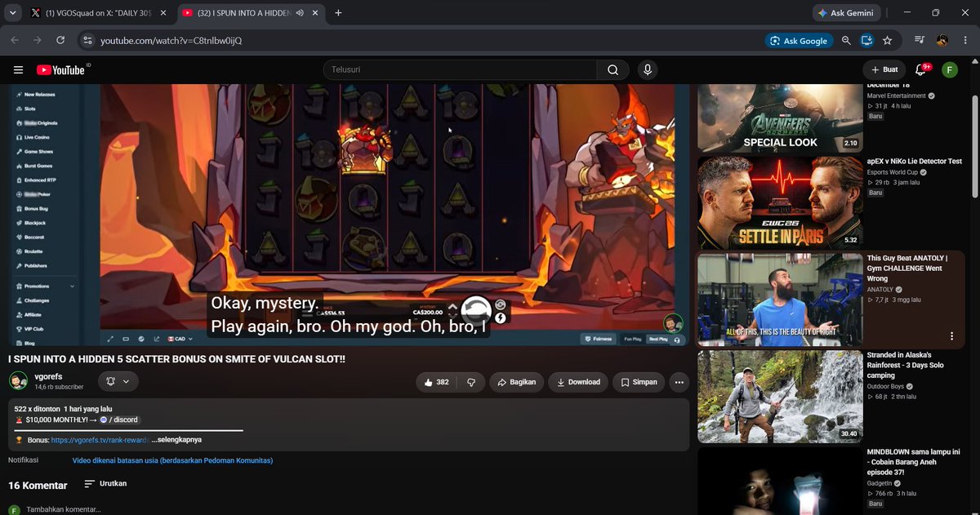Click the Bagikan share button
The image size is (980, 515).
click(x=516, y=382)
